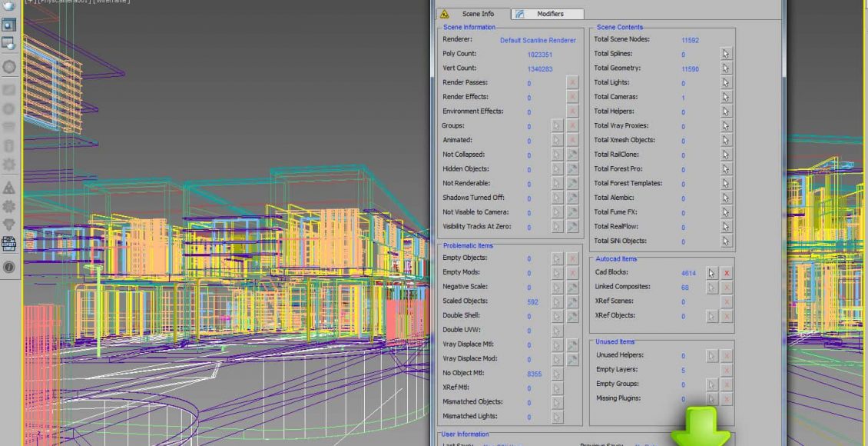Select Forest Pro objects with arrow icon
This screenshot has width=868, height=446.
(726, 169)
